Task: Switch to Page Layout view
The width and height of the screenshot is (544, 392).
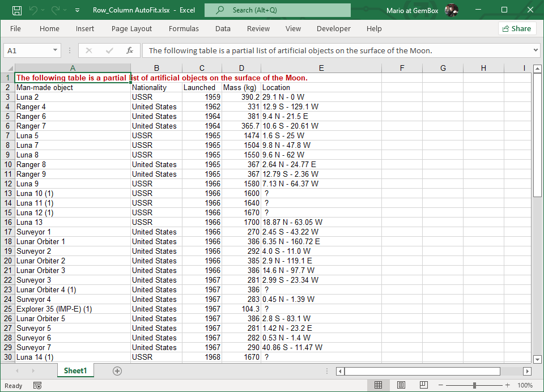Action: [x=401, y=385]
